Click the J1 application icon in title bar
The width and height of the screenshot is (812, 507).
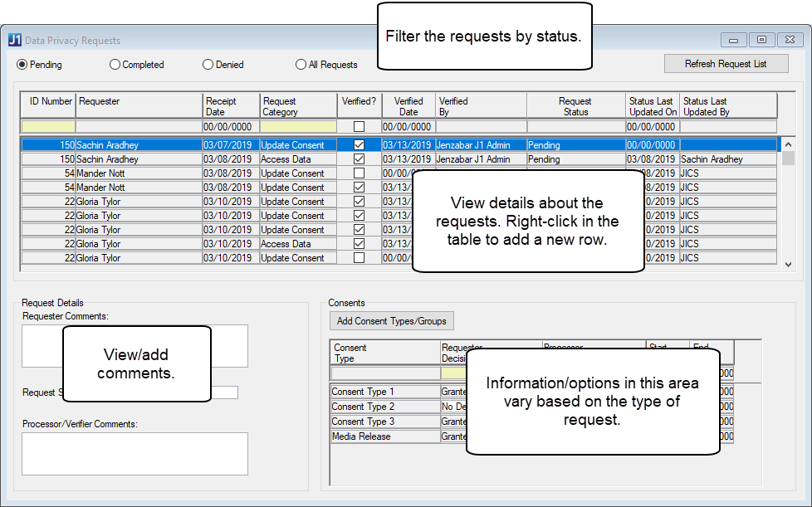15,40
